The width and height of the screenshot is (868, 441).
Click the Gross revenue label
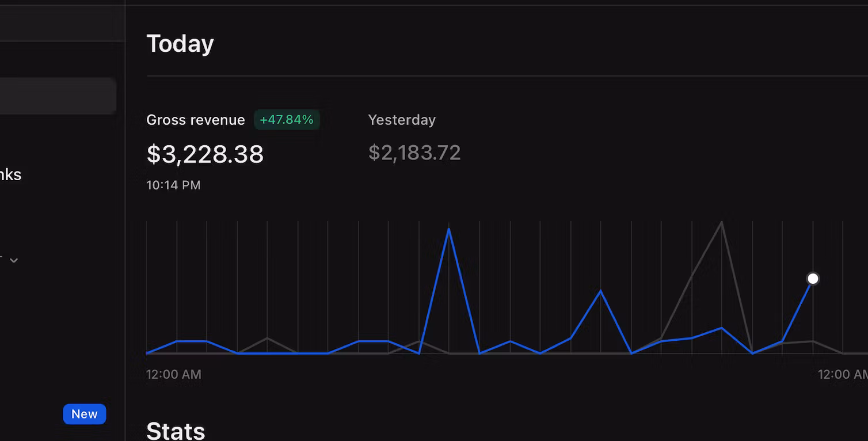196,120
